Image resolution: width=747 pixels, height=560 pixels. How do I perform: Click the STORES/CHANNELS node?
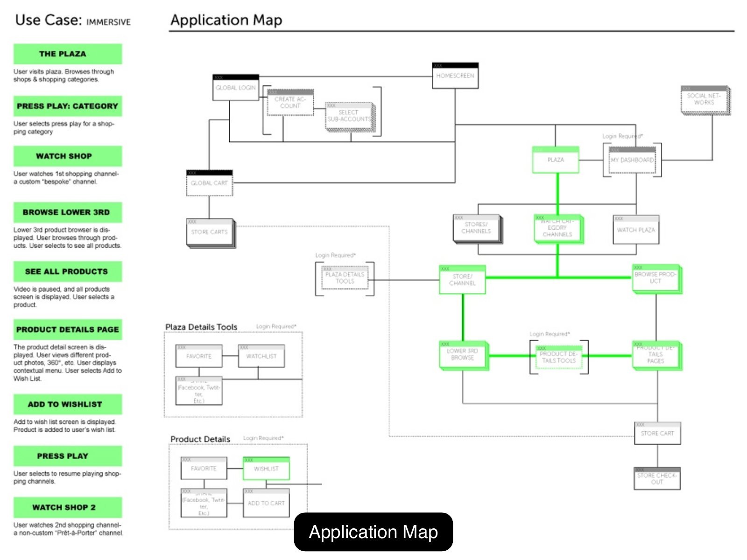tap(477, 228)
